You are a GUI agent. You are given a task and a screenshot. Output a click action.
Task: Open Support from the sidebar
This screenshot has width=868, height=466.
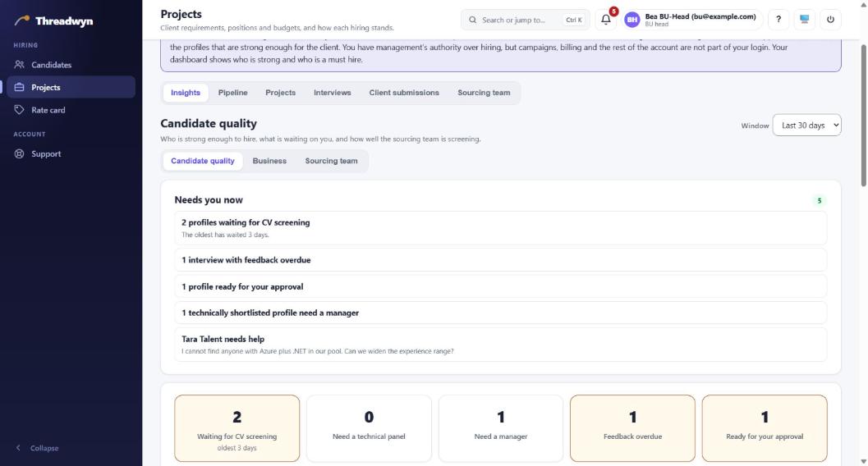coord(71,153)
